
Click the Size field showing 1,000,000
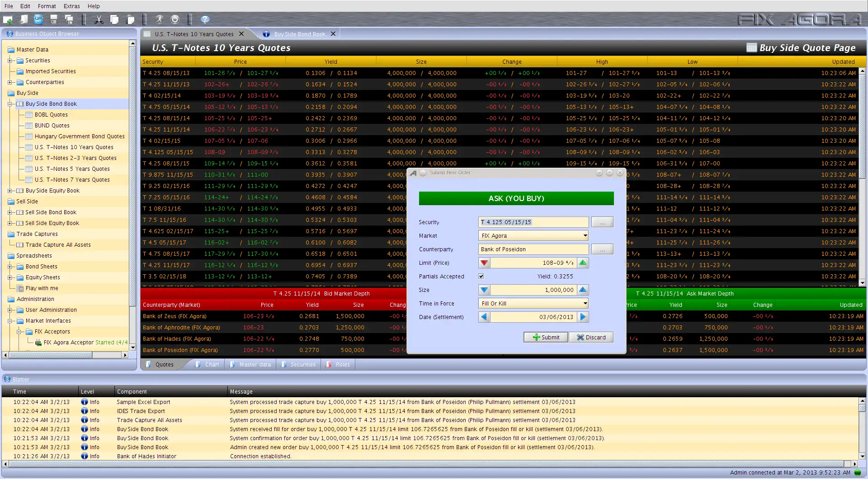[x=533, y=290]
